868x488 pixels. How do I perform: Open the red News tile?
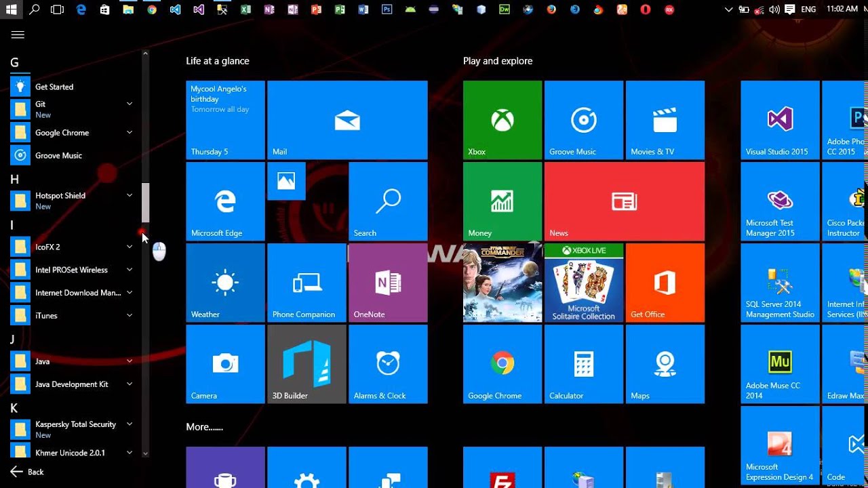[625, 201]
